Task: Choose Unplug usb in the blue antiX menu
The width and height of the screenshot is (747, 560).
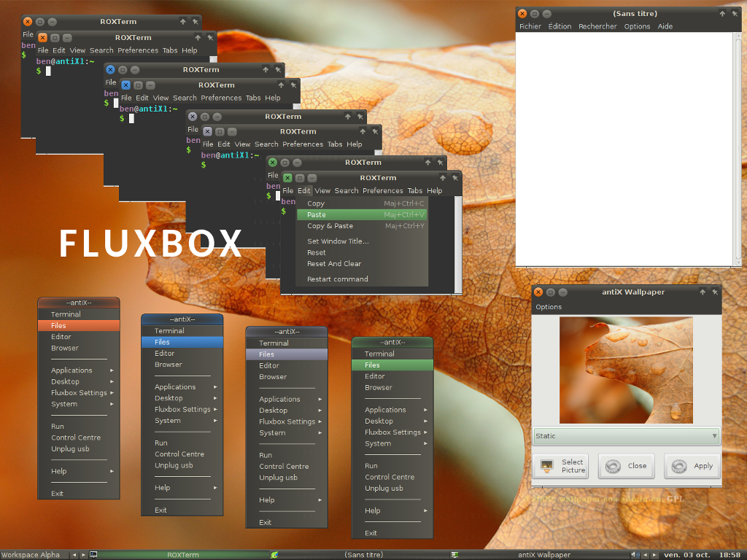Action: pos(182,465)
